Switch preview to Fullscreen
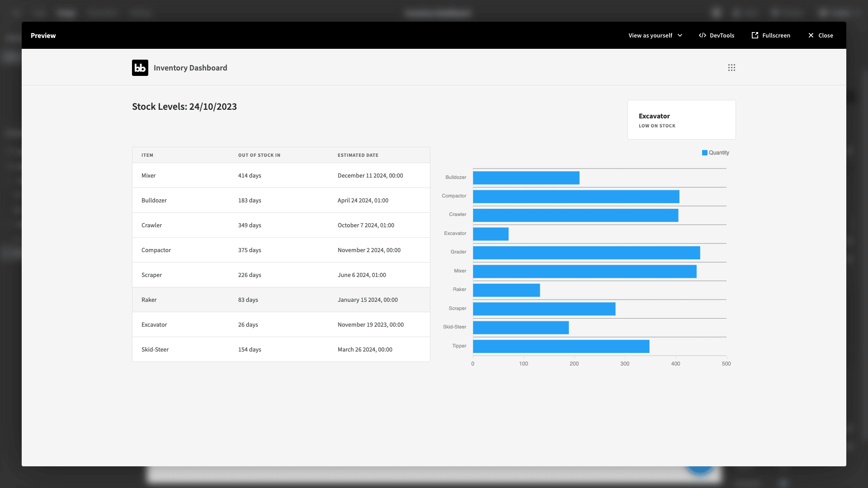 click(771, 35)
